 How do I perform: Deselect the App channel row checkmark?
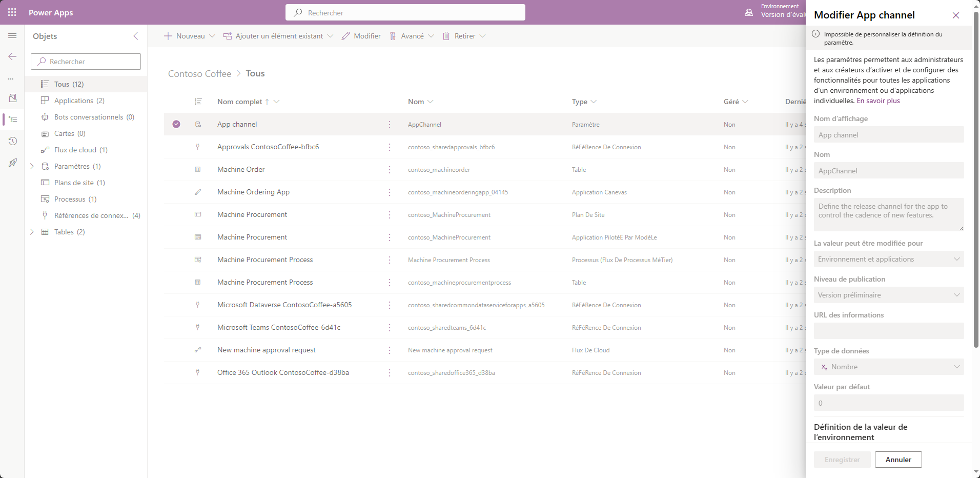tap(176, 124)
